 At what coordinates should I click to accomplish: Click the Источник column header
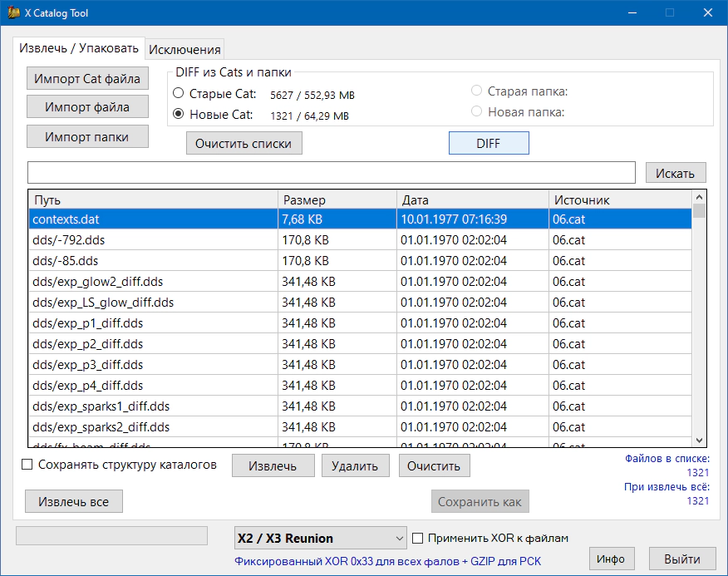coord(619,200)
